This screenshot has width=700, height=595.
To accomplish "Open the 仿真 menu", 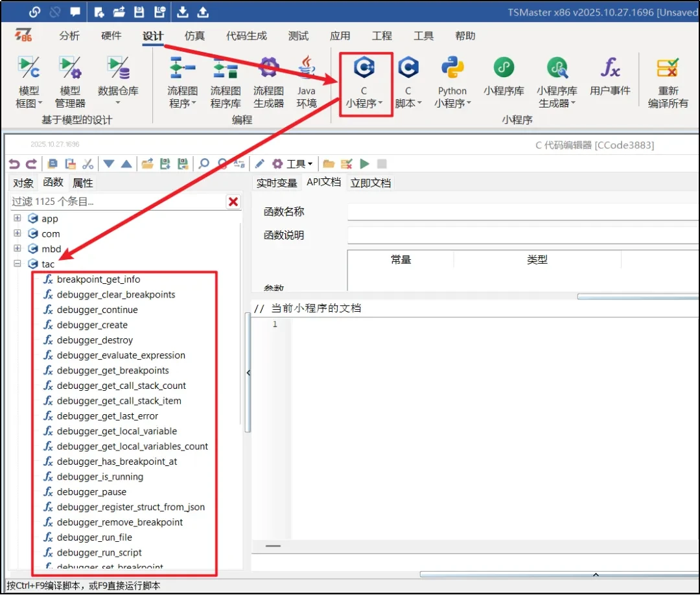I will click(194, 36).
